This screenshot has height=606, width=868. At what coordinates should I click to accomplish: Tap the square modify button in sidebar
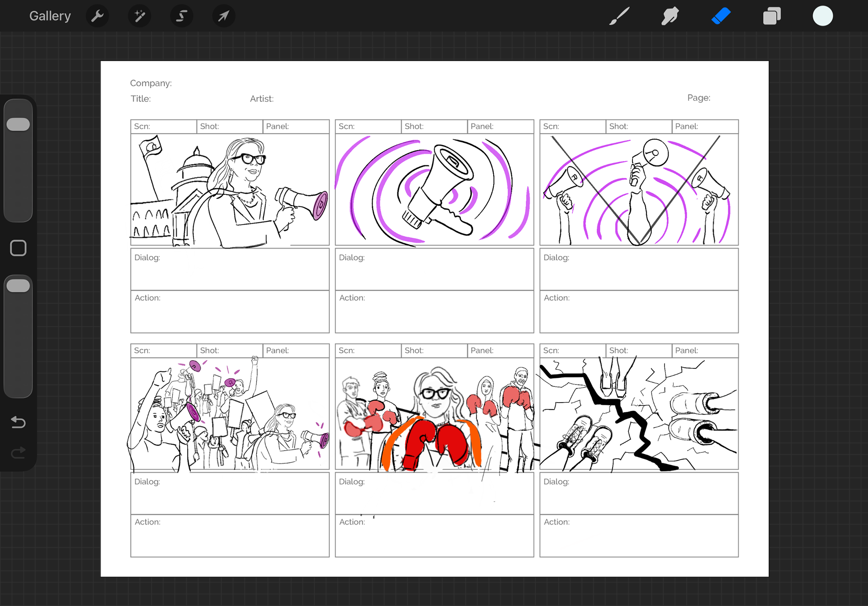pos(18,248)
